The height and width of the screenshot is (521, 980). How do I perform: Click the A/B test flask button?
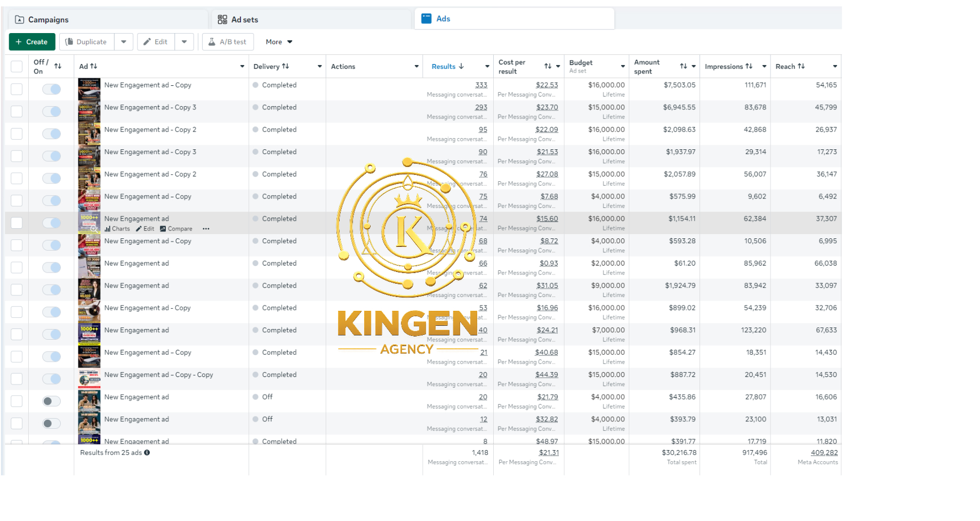click(228, 42)
